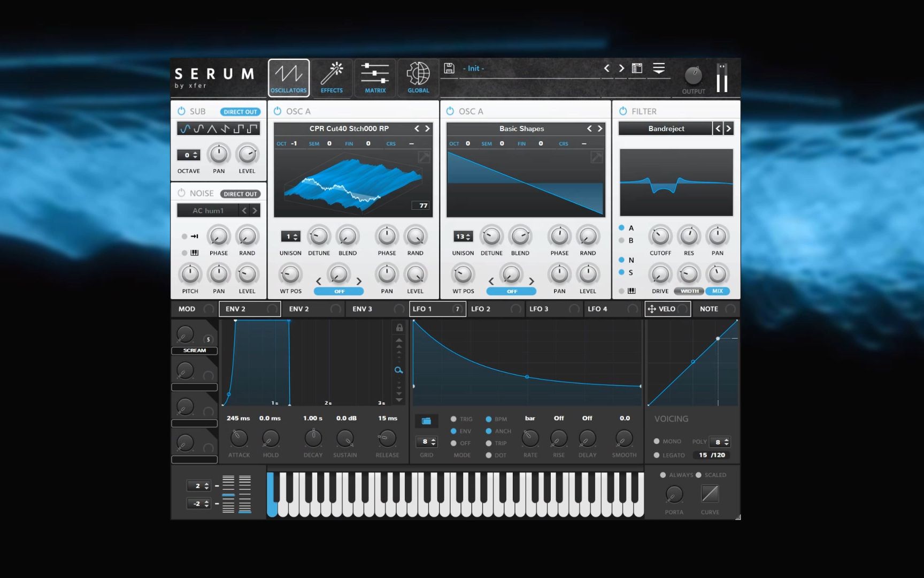Click the envelope ATTACK knob
The width and height of the screenshot is (924, 578).
[239, 438]
